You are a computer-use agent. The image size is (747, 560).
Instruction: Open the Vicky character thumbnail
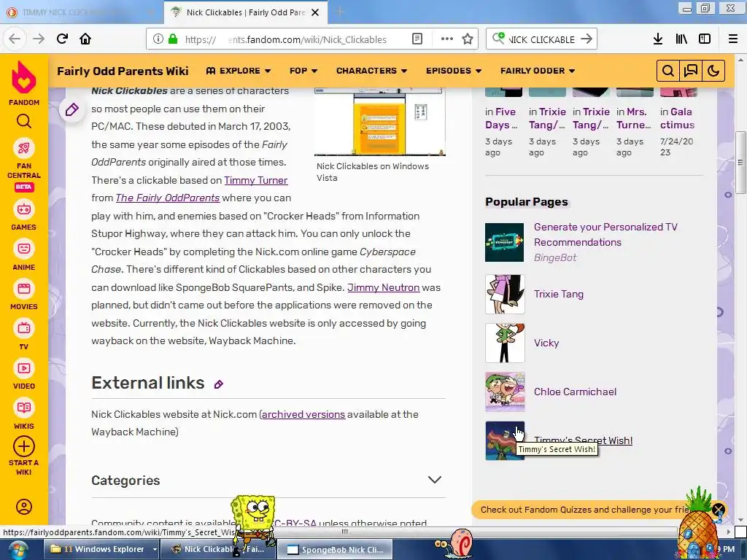505,343
